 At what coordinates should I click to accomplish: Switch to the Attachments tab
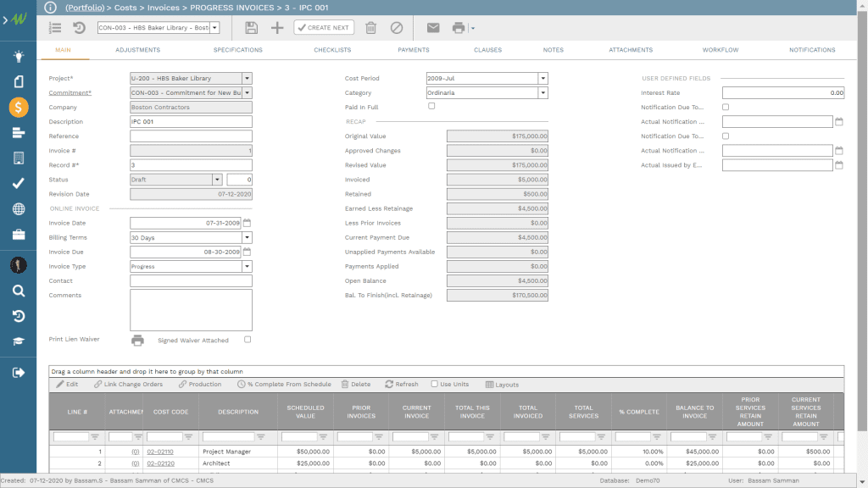(631, 50)
